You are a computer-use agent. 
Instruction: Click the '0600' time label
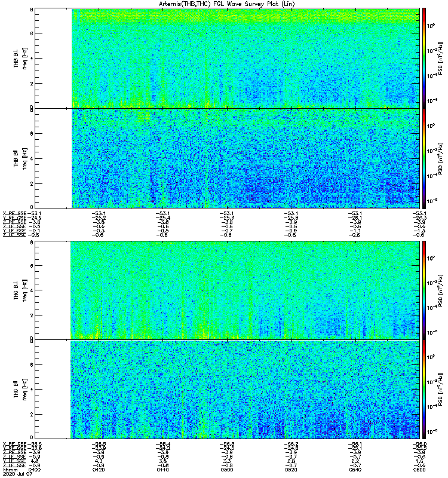[x=419, y=470]
